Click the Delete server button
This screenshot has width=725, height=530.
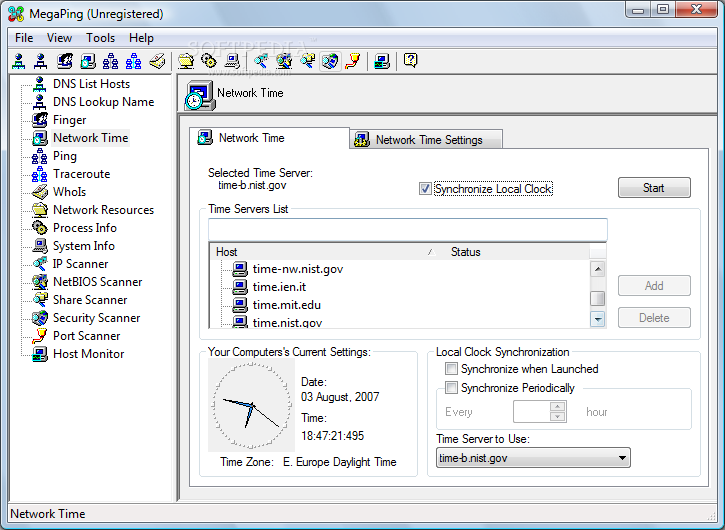tap(654, 318)
